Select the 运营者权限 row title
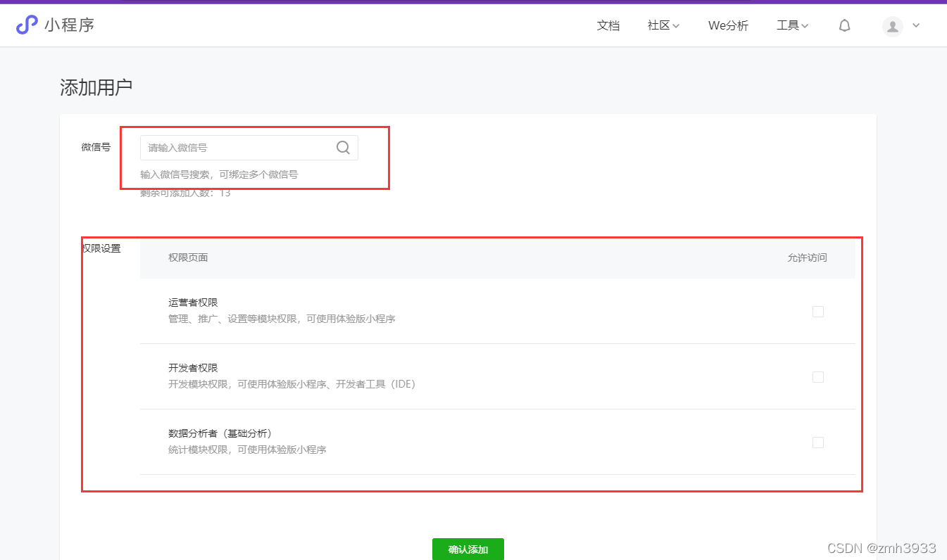 [193, 303]
